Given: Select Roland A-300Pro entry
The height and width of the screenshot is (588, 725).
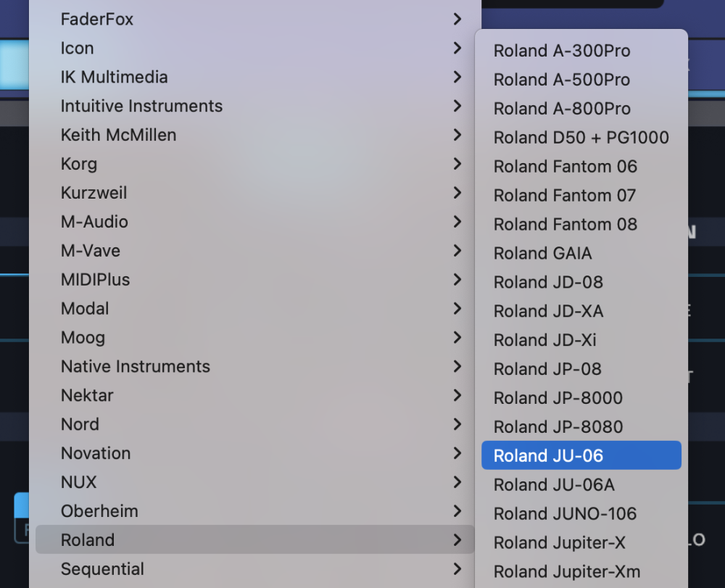Looking at the screenshot, I should pyautogui.click(x=561, y=51).
